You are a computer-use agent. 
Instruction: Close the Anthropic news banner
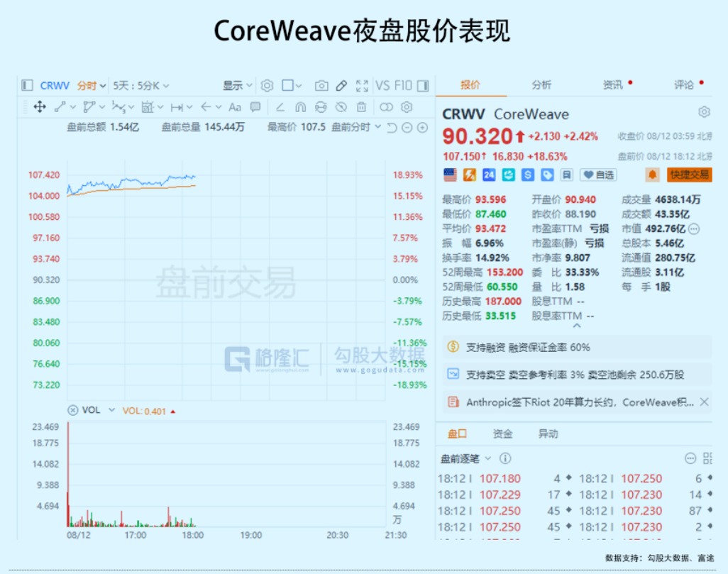tap(704, 402)
